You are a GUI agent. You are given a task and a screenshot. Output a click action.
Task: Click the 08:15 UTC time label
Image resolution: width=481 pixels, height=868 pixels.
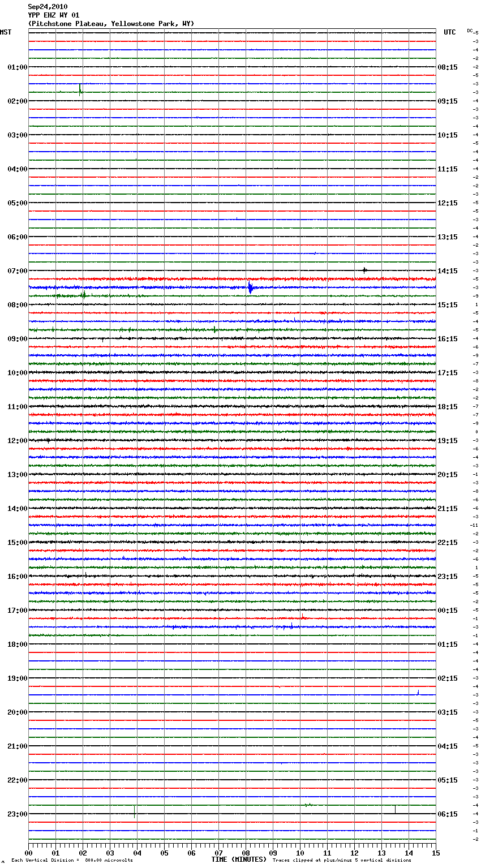448,67
